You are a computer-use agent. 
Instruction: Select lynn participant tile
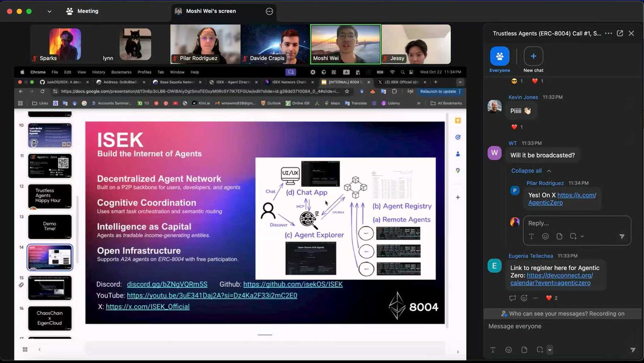click(135, 44)
